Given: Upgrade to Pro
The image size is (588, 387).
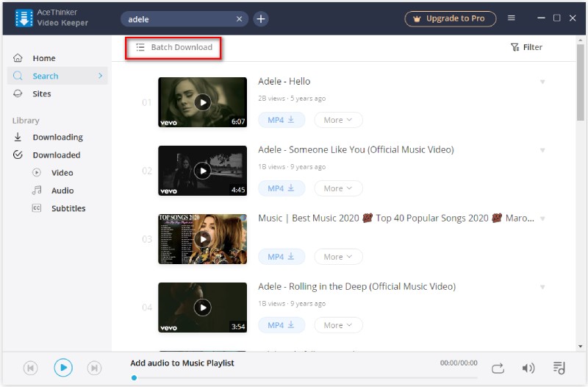Looking at the screenshot, I should coord(450,18).
